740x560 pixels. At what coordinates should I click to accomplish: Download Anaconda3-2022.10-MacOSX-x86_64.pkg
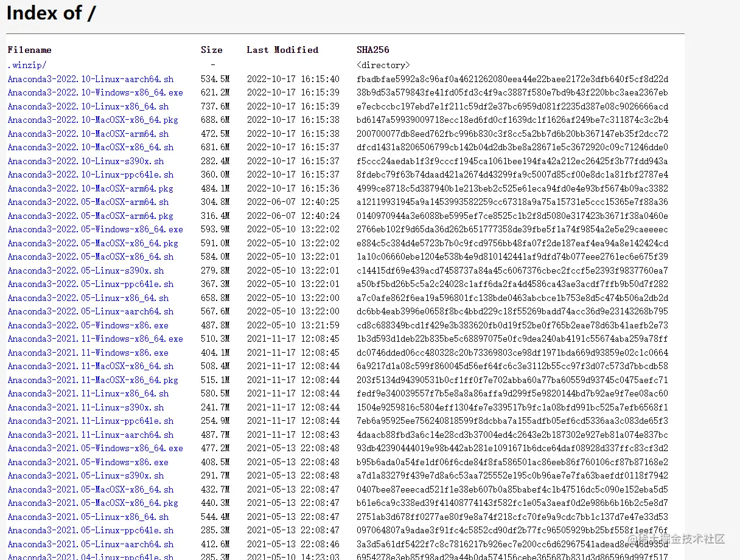pyautogui.click(x=93, y=120)
